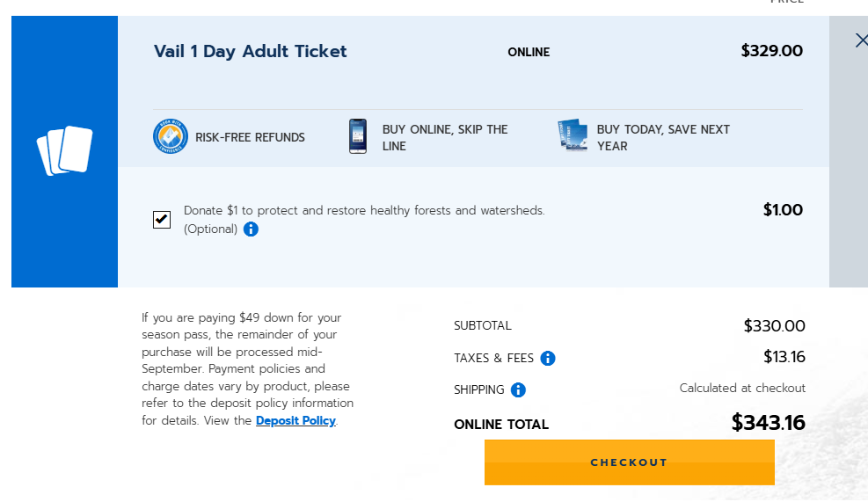Proceed with the Checkout button
The image size is (868, 502).
[630, 462]
